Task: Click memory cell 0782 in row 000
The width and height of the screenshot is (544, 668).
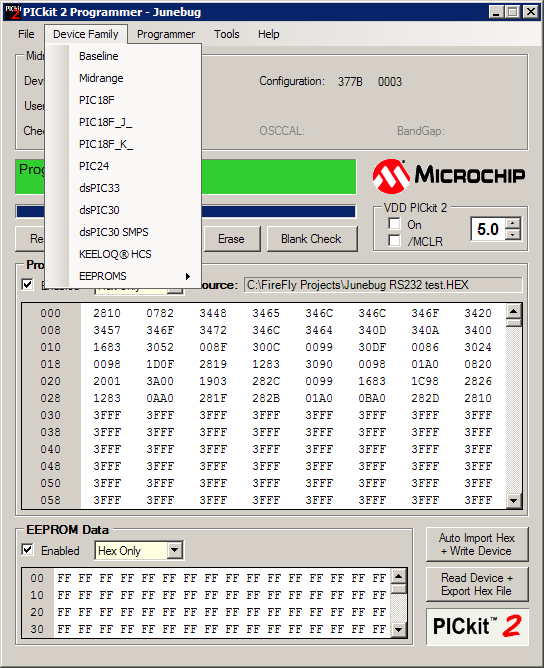Action: (160, 314)
